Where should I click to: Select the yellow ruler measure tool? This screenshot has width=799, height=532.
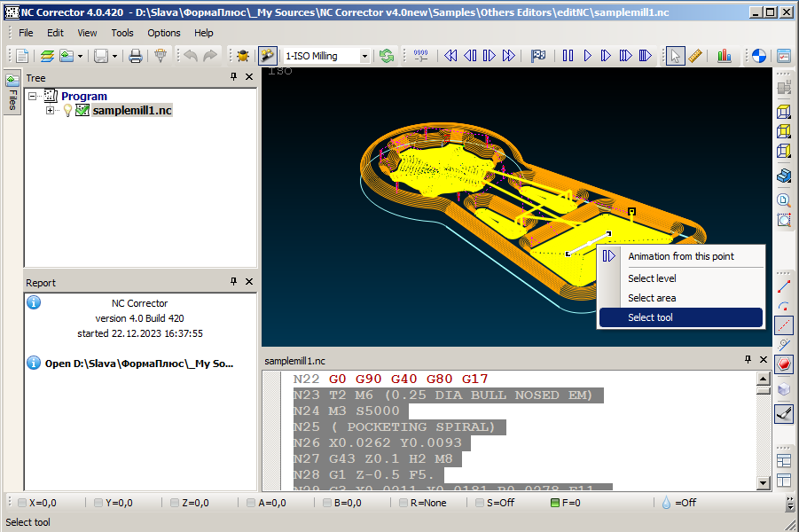pyautogui.click(x=695, y=56)
